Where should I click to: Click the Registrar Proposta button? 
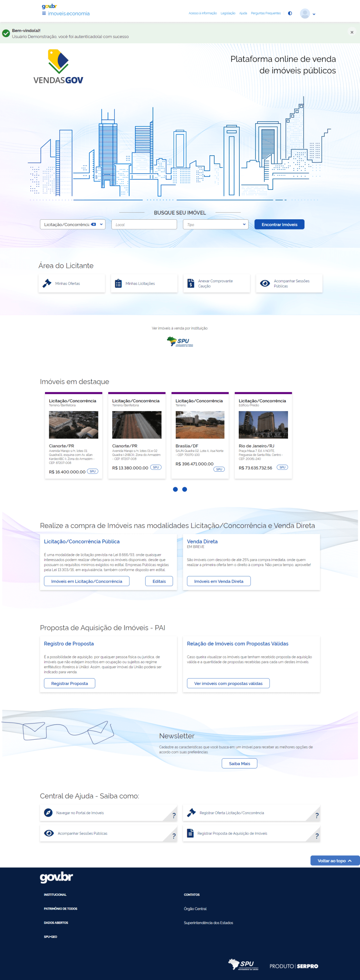pyautogui.click(x=70, y=683)
